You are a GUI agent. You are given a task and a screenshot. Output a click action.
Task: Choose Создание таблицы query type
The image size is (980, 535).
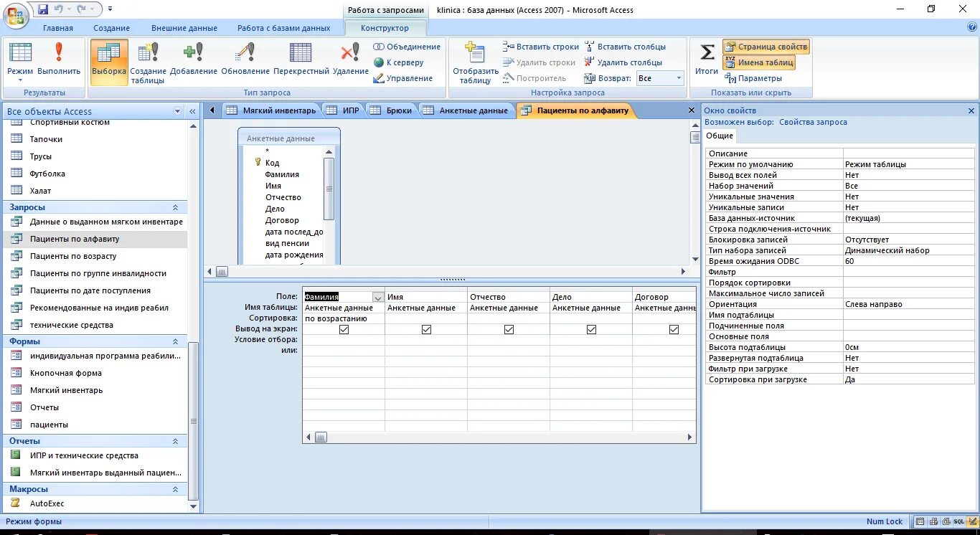pos(149,63)
